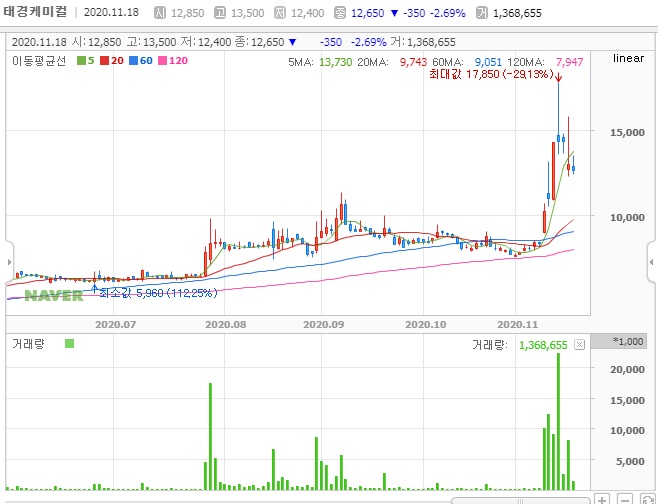
Task: Grab the horizontal chart range scrollbar handle
Action: [x=520, y=501]
